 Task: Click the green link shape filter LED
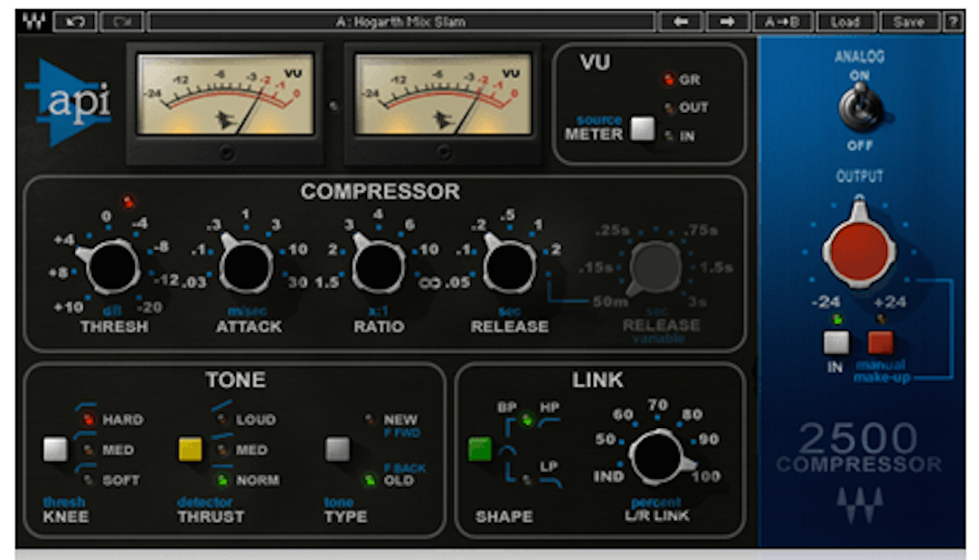(527, 419)
